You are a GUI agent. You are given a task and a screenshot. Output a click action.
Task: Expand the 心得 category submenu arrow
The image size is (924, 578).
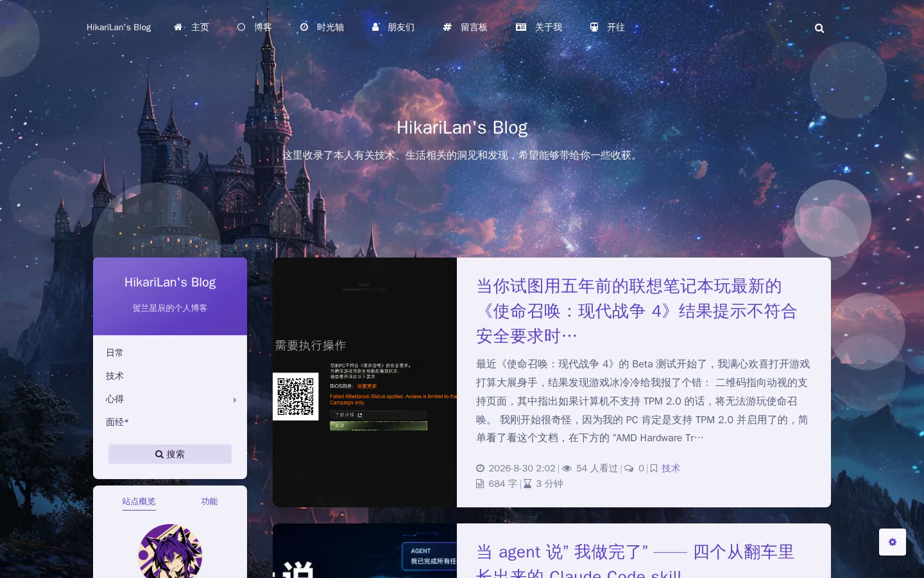coord(235,399)
